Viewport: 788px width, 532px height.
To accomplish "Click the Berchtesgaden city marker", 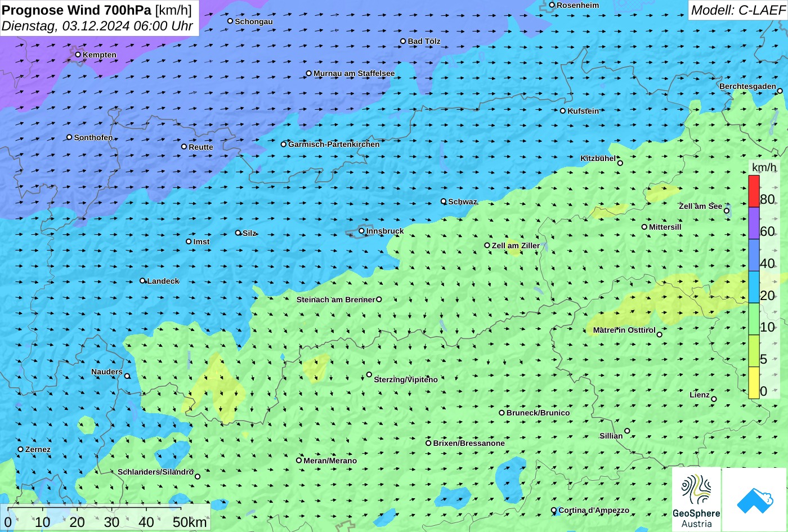I will tap(780, 91).
